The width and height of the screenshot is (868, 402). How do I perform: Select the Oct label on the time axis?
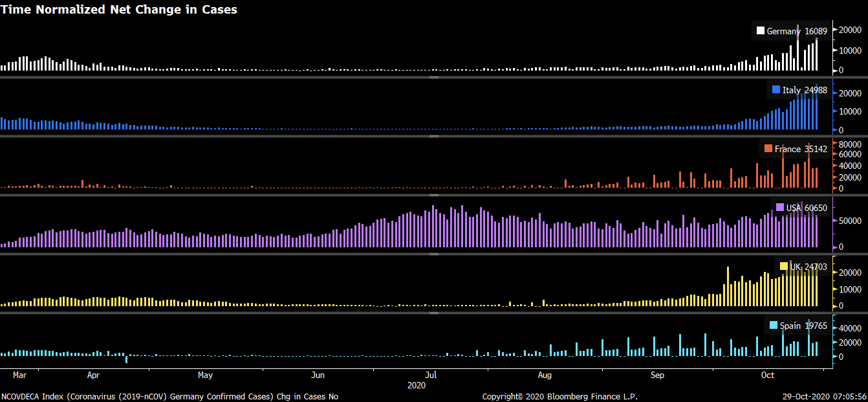768,375
